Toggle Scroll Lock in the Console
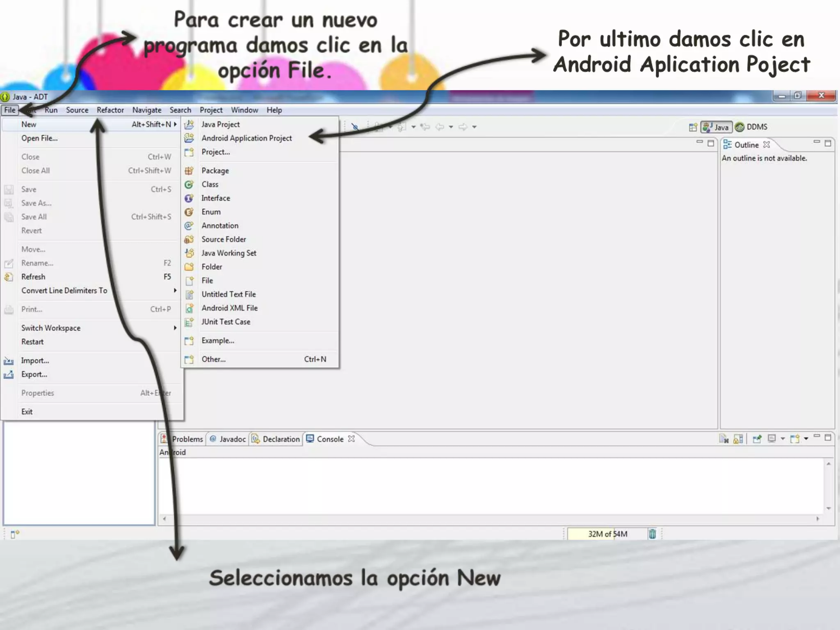 pos(738,439)
